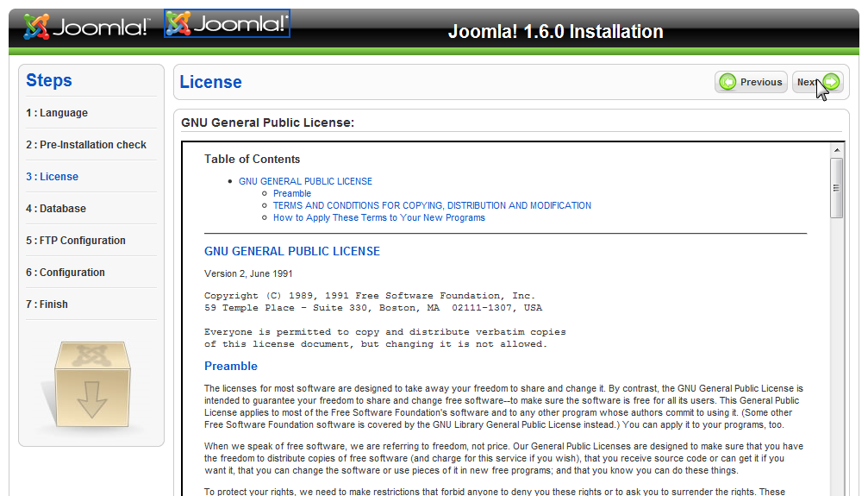The width and height of the screenshot is (868, 496).
Task: Select step 2 : Pre-Installation check
Action: (86, 145)
